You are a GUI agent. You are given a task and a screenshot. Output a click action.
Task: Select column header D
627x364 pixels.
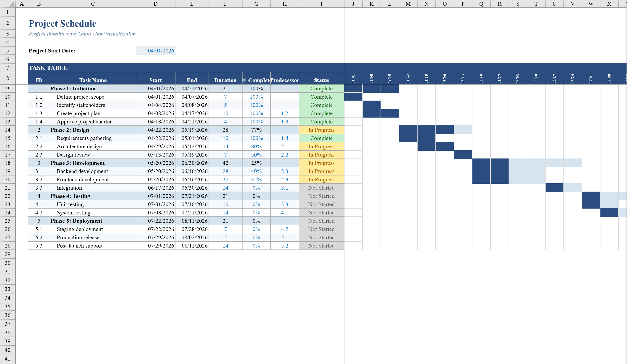point(155,4)
